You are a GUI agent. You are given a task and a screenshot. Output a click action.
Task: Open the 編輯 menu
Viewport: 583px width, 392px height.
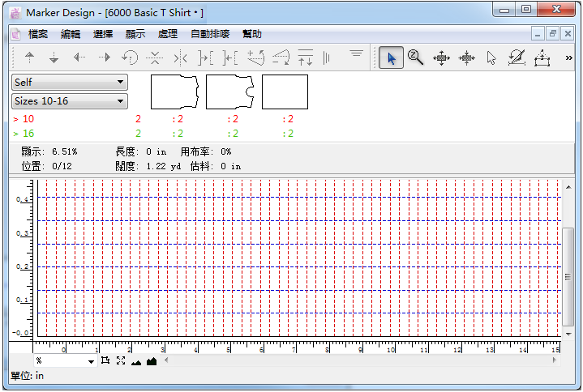tap(71, 34)
